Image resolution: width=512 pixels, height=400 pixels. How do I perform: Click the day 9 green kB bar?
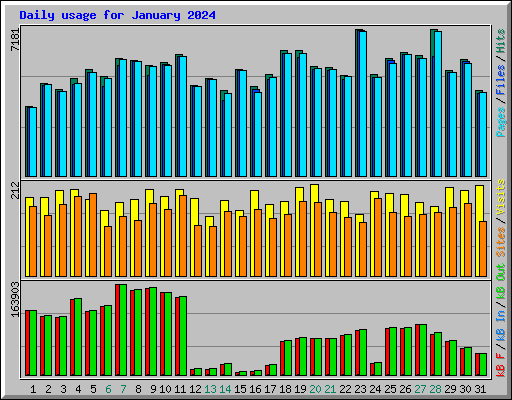click(x=153, y=332)
